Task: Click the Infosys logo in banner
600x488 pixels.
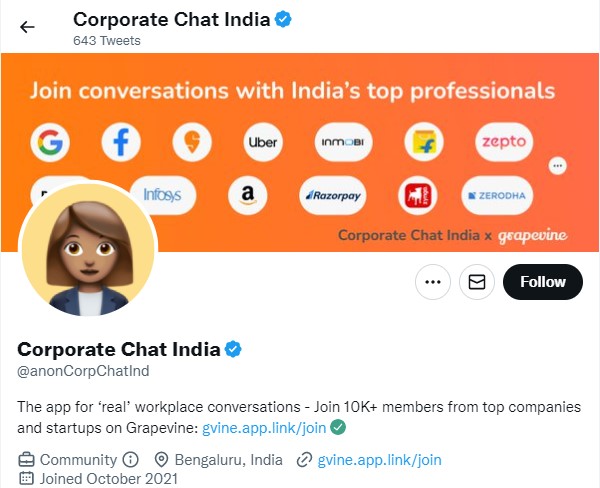Action: point(162,196)
